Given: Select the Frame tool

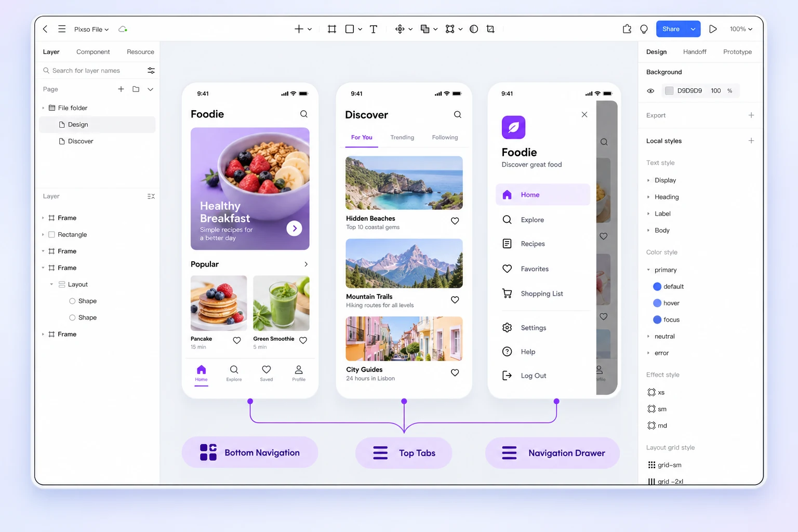Looking at the screenshot, I should [x=332, y=29].
